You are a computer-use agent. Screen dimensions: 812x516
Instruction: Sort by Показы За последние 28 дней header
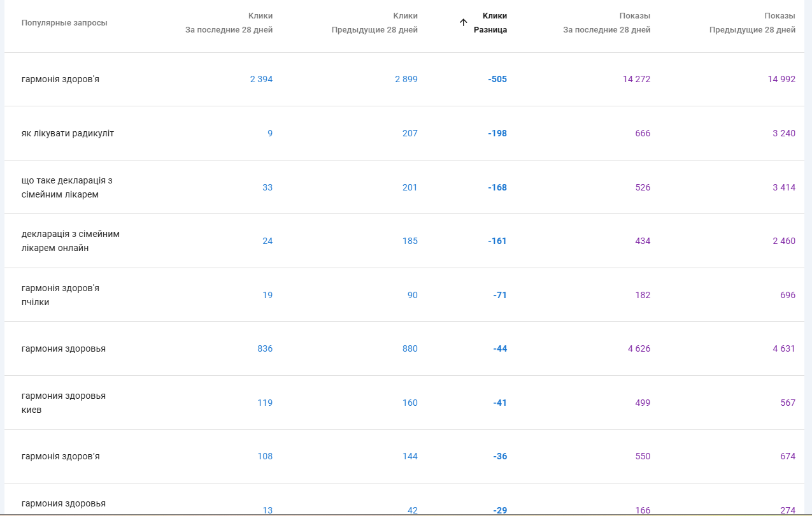tap(606, 23)
